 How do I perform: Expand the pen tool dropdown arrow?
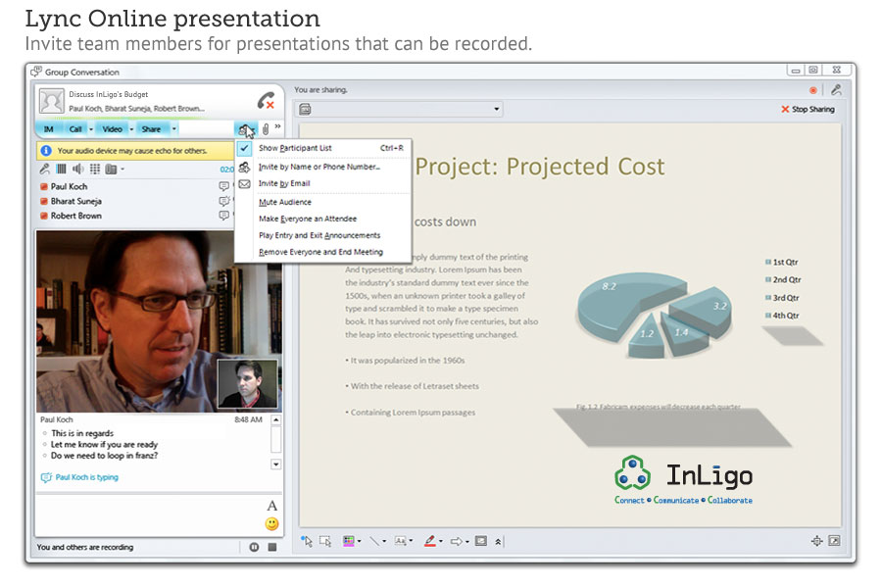tap(440, 542)
